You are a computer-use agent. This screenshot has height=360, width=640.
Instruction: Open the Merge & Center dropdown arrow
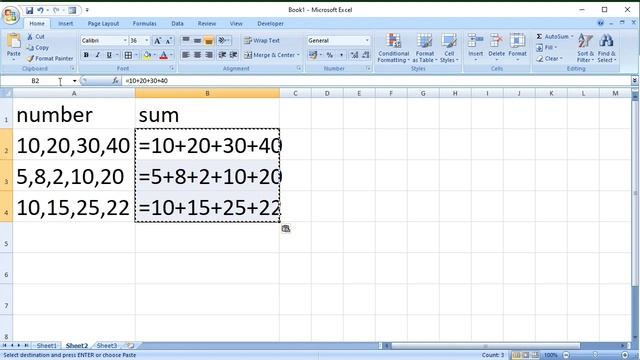click(299, 55)
